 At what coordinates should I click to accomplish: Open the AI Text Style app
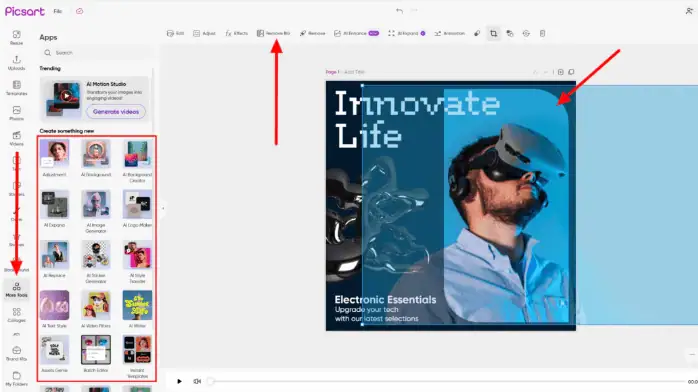(x=54, y=309)
